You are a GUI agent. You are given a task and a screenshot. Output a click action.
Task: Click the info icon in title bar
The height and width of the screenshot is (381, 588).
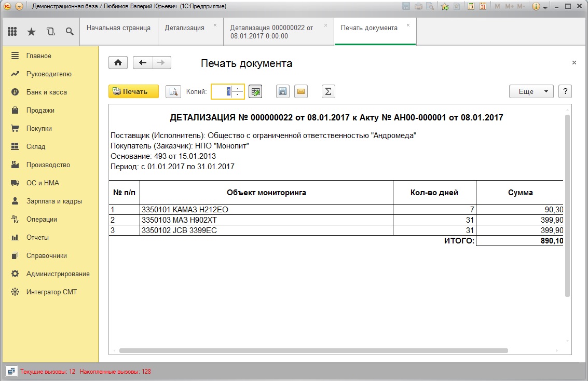click(x=536, y=6)
